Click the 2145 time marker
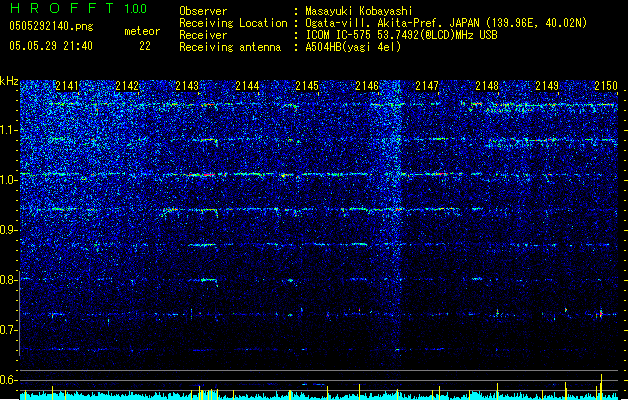 [307, 86]
